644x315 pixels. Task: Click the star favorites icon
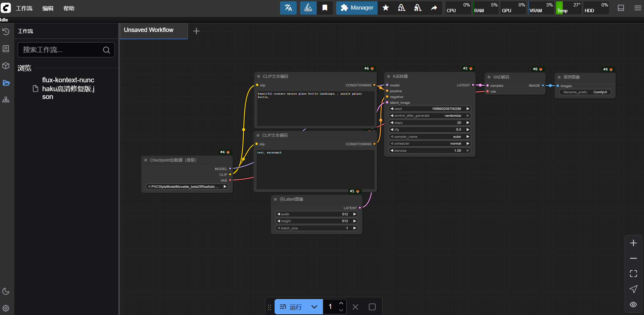(386, 8)
